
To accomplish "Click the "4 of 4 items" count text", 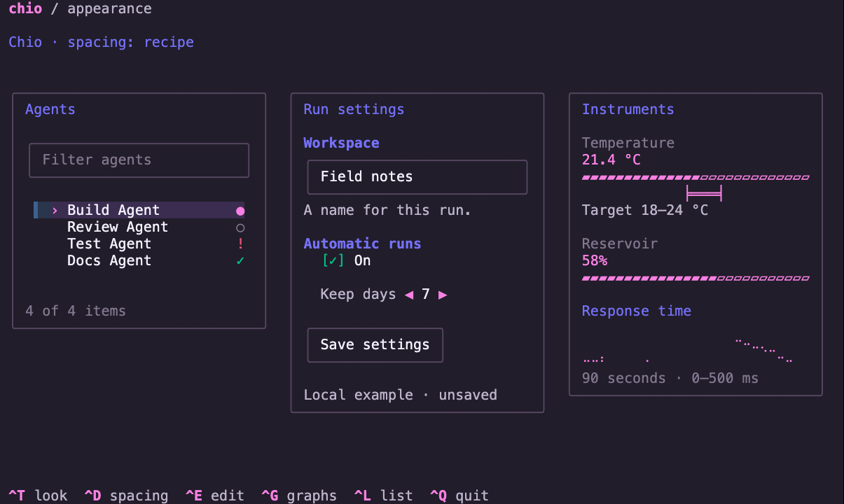I will [x=76, y=311].
